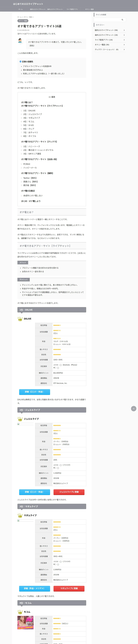Jump to TOC entry 斎藤さん【無料】

31,182
